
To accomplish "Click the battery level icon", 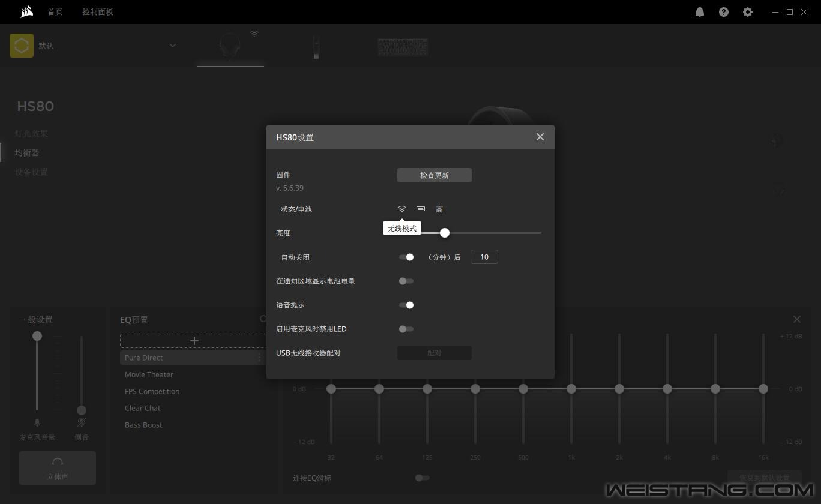I will (x=421, y=209).
